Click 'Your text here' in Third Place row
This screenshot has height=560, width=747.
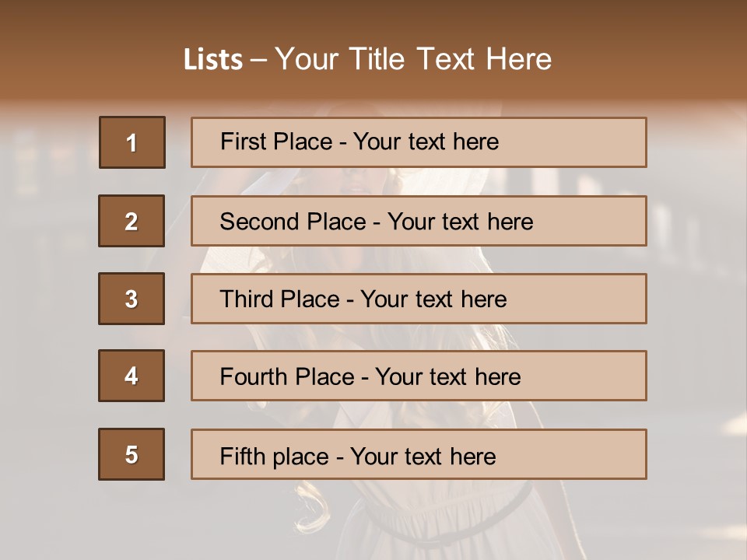(433, 299)
